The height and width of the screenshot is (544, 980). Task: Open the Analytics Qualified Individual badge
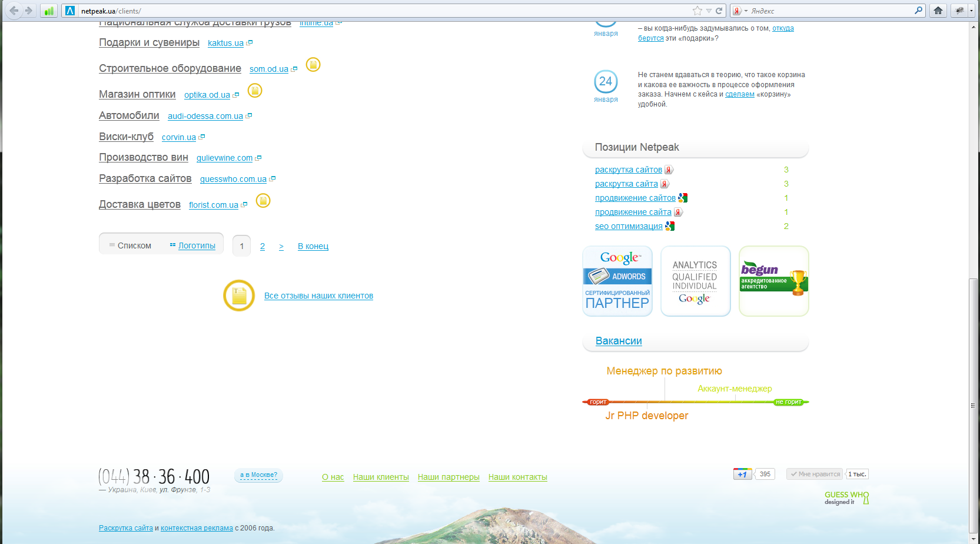(x=695, y=281)
